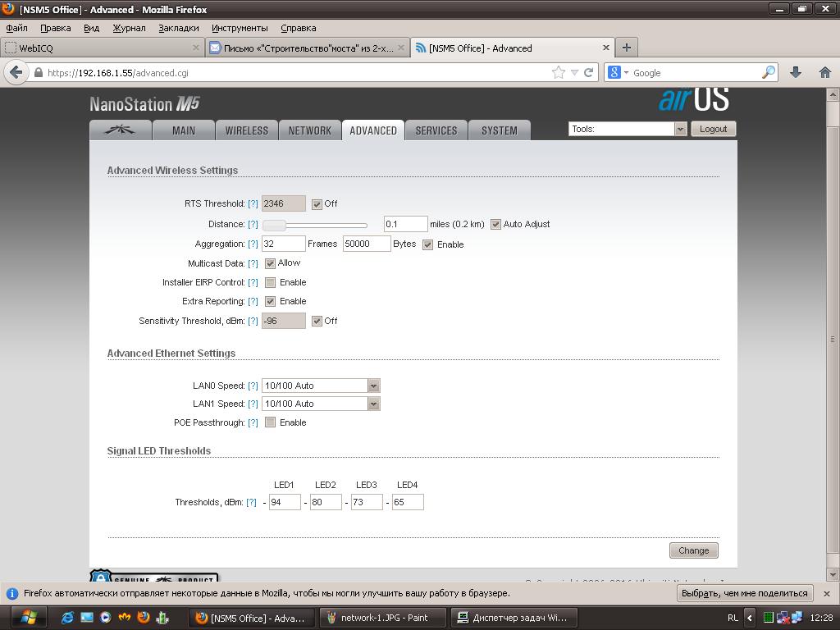Open the Downloads arrow icon
The width and height of the screenshot is (840, 630).
click(796, 72)
